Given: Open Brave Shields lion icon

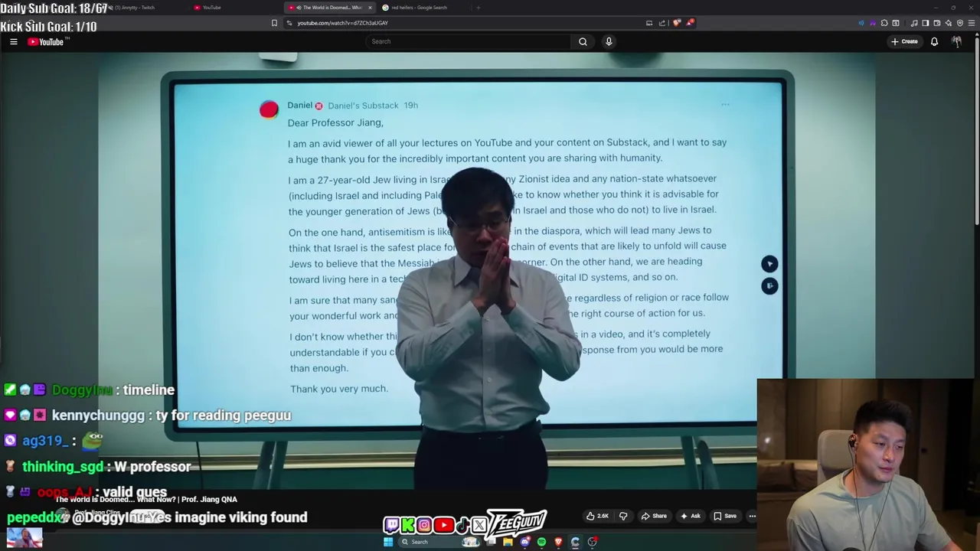Looking at the screenshot, I should [676, 23].
